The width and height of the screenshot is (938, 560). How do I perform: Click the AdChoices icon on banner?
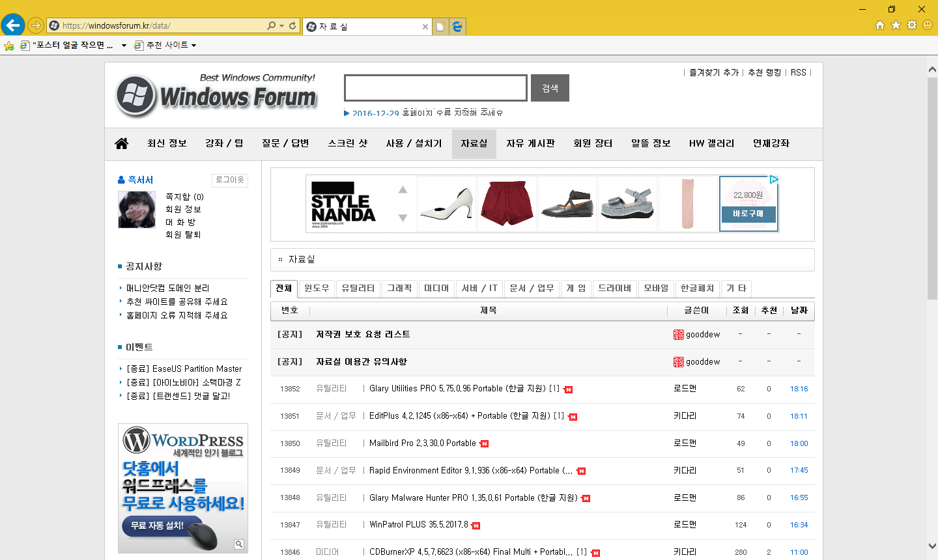tap(774, 180)
